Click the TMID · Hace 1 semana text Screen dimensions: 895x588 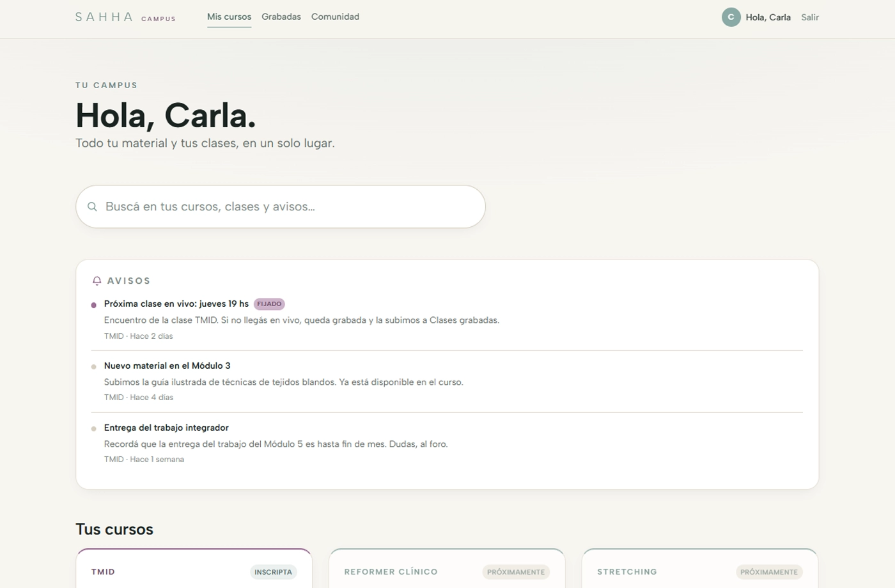click(144, 460)
